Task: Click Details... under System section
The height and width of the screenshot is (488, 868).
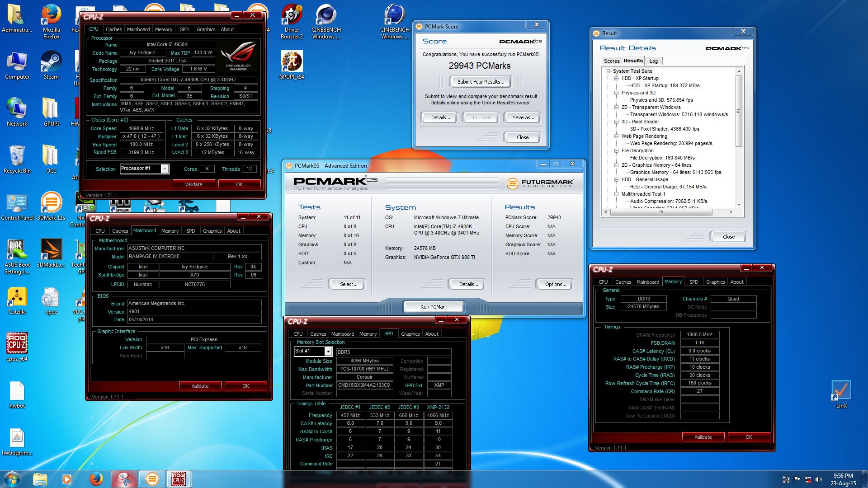Action: click(468, 284)
